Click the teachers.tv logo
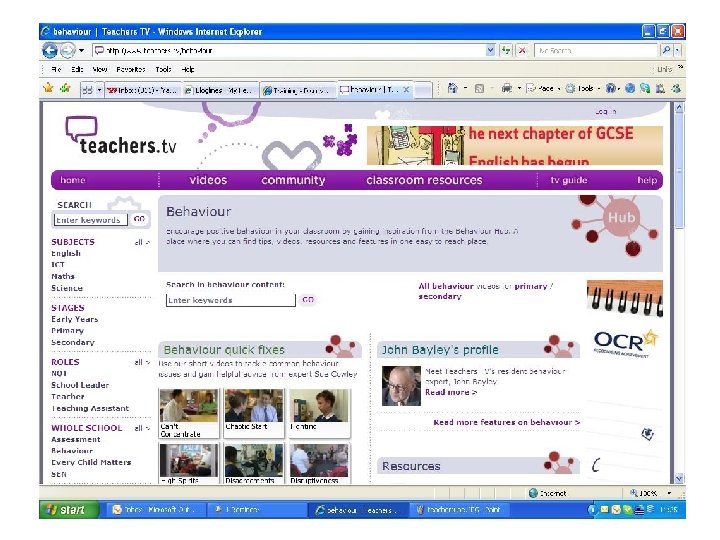Image resolution: width=720 pixels, height=540 pixels. click(x=121, y=136)
